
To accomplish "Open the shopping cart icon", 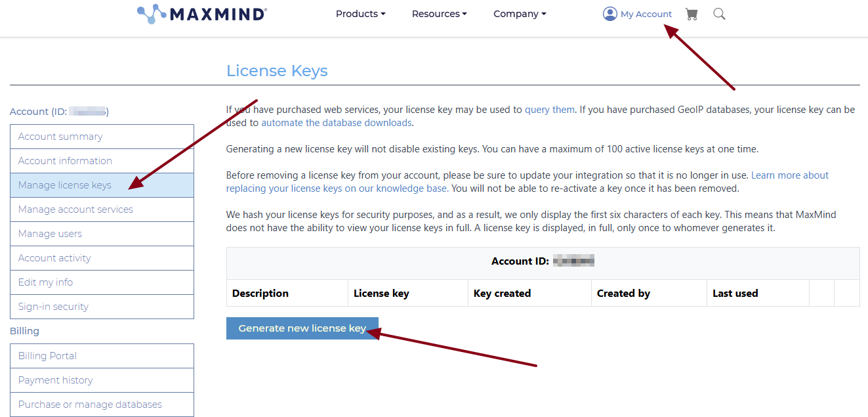I will click(692, 14).
